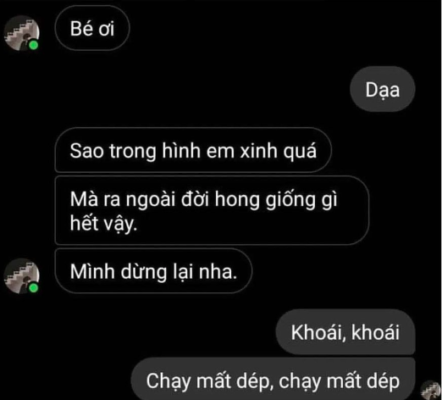Select the "Dạa" reply bubble
Viewport: 442px width, 400px height.
coord(382,89)
